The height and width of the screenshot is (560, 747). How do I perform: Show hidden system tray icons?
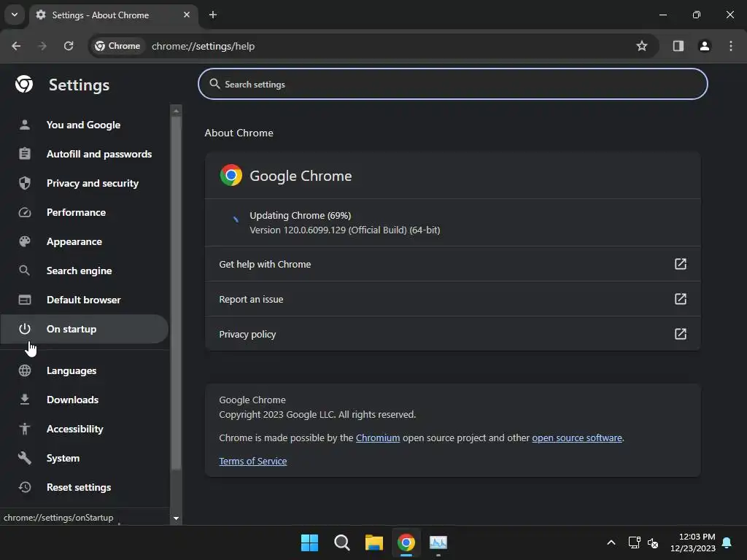611,542
